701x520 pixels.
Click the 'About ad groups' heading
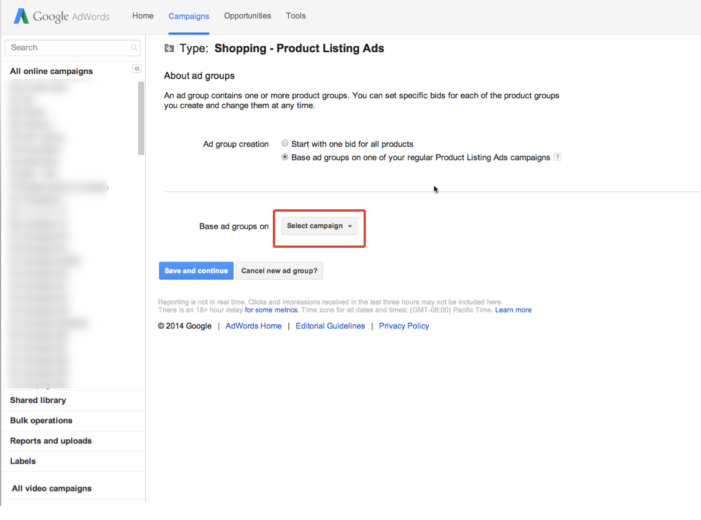point(199,76)
